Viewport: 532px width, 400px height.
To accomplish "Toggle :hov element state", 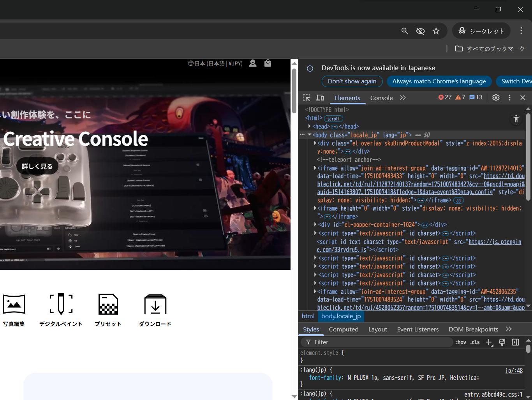I will click(461, 342).
